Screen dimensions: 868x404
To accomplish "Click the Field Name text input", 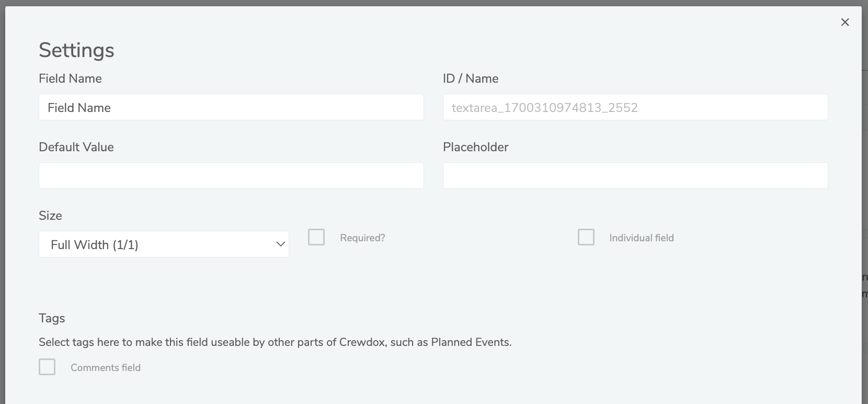I will tap(231, 107).
